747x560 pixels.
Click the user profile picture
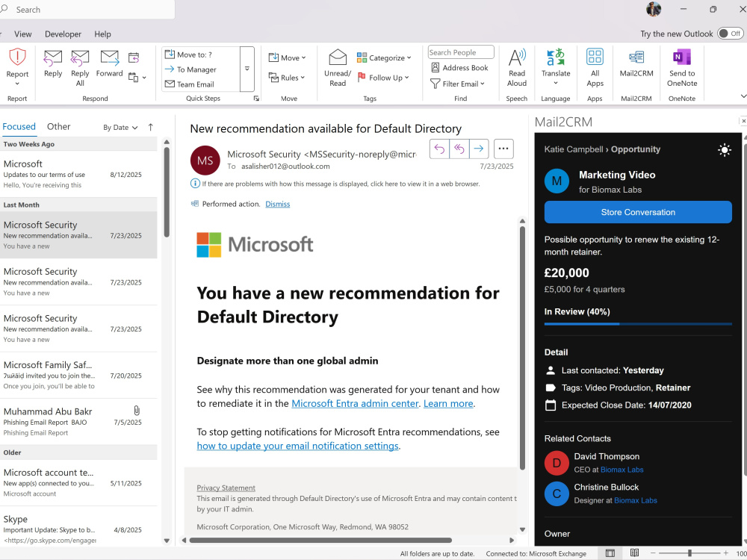tap(654, 9)
